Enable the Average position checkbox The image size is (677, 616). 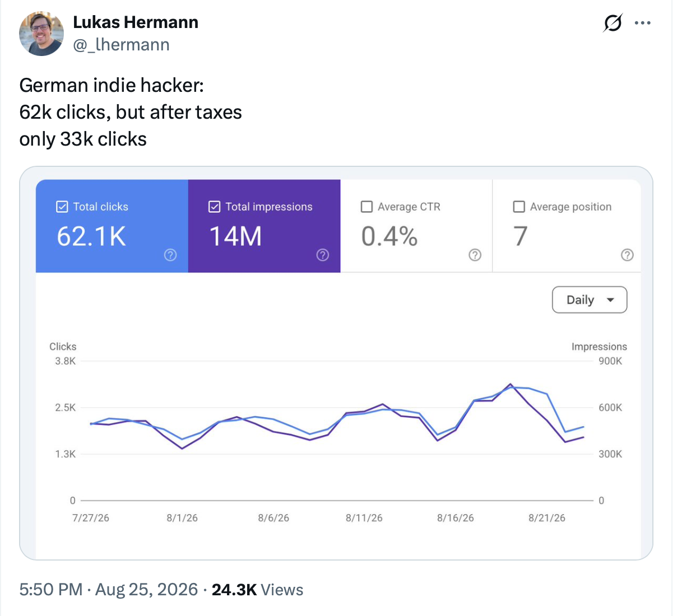pyautogui.click(x=519, y=207)
